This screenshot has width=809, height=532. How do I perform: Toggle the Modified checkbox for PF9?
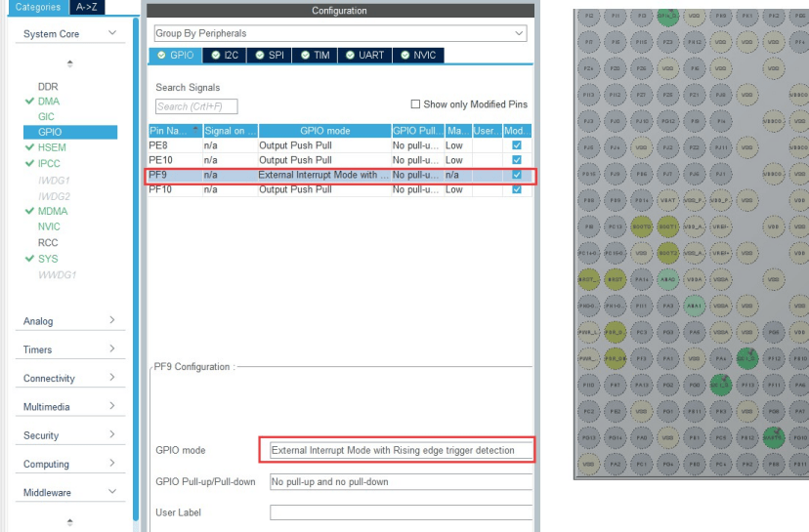(517, 175)
